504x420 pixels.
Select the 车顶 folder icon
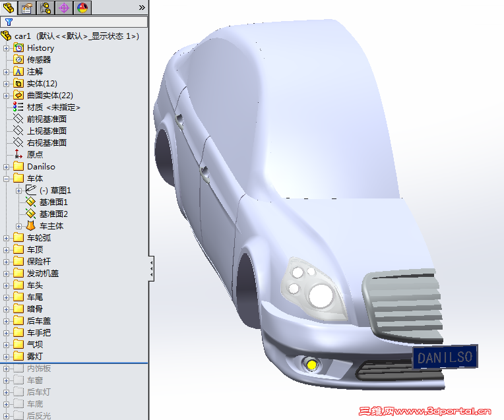(x=18, y=250)
